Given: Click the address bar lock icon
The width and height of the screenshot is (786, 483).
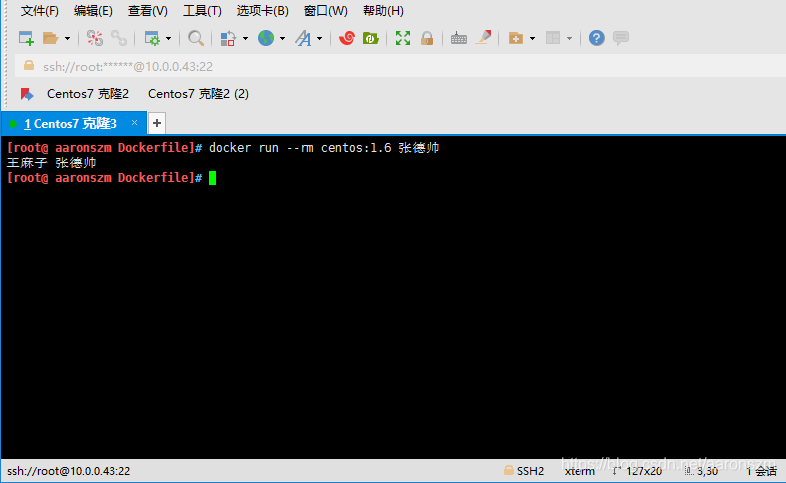Looking at the screenshot, I should (x=29, y=66).
